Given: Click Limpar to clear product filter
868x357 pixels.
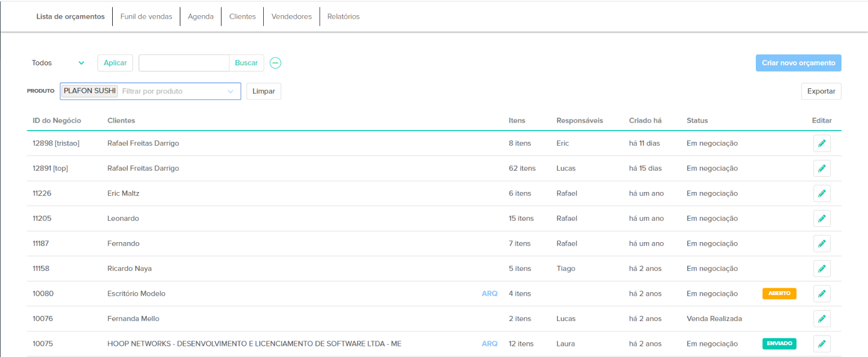Looking at the screenshot, I should [x=263, y=91].
